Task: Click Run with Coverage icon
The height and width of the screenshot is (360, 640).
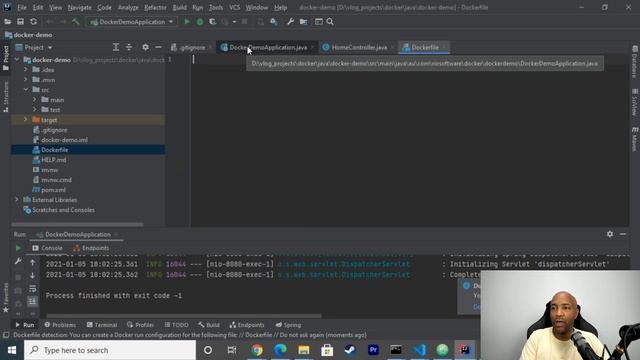Action: pos(213,22)
